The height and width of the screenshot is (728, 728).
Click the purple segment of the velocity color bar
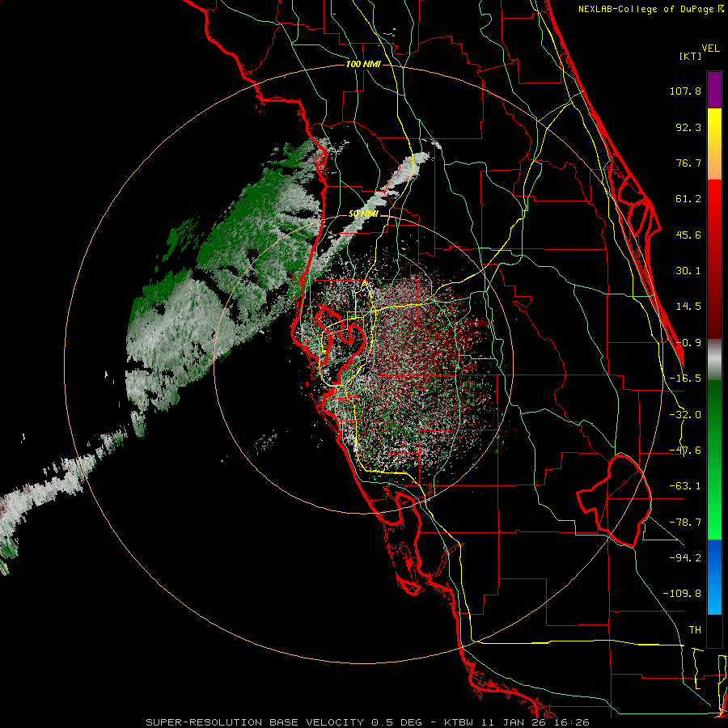pos(714,90)
